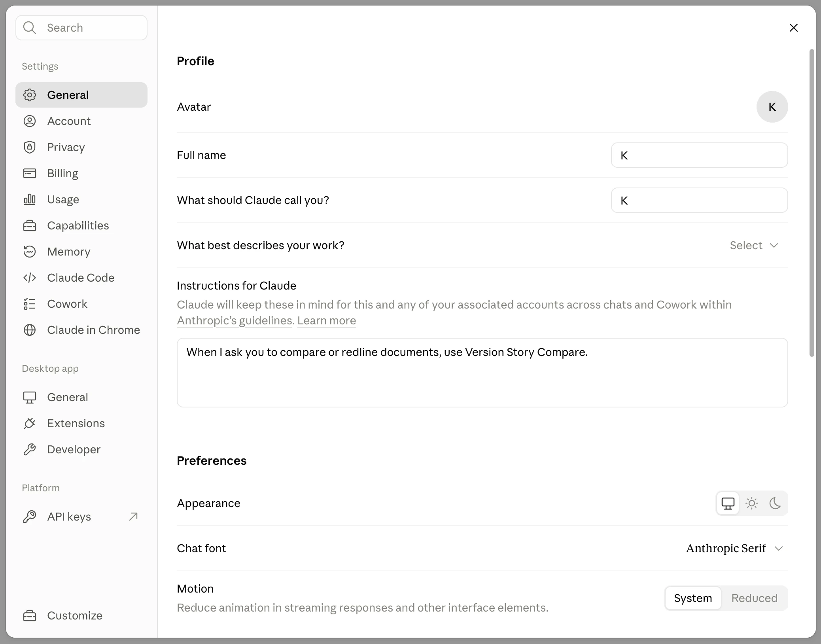Screen dimensions: 821x644
Task: Click the Platform section label
Action: (x=41, y=488)
